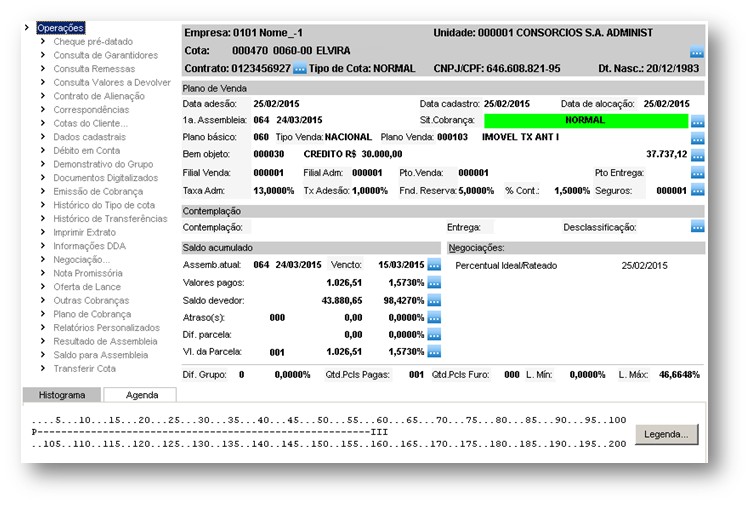Viewport: 750px width, 505px height.
Task: Open Histórico do Tipo de cota
Action: (x=104, y=205)
